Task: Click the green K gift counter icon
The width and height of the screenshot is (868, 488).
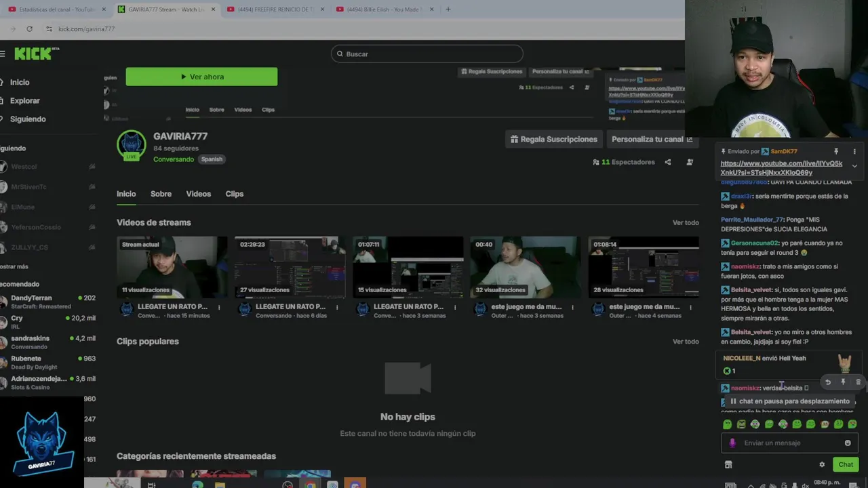Action: (727, 371)
